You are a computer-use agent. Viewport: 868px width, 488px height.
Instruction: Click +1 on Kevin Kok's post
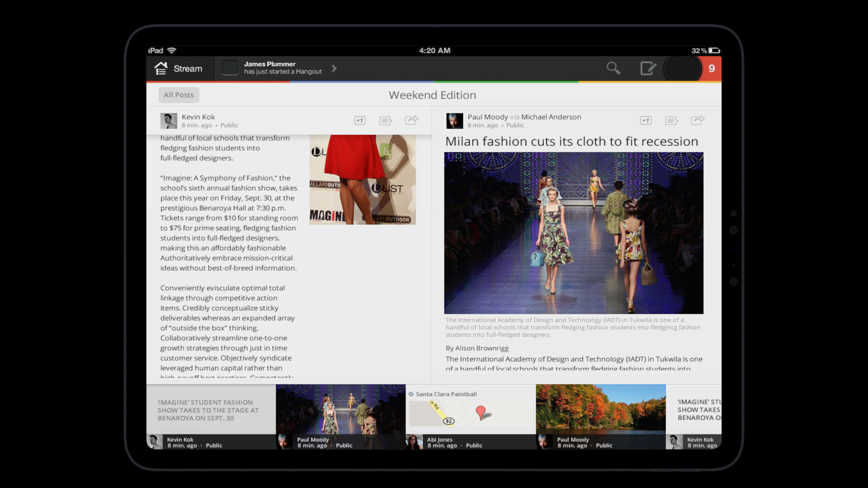[x=360, y=121]
